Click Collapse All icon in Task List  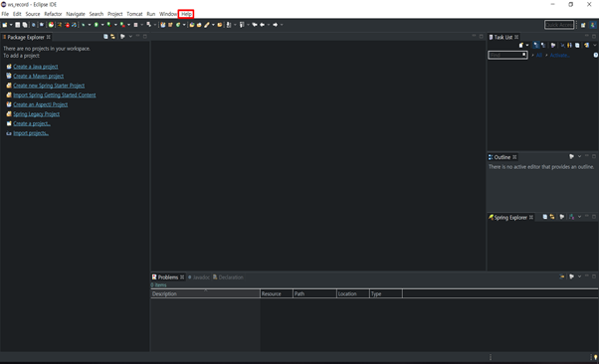pos(577,45)
